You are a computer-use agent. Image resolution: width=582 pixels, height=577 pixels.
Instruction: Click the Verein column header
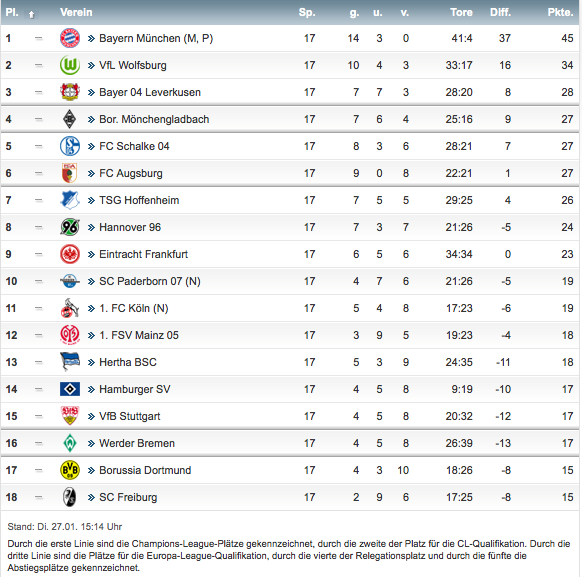76,12
